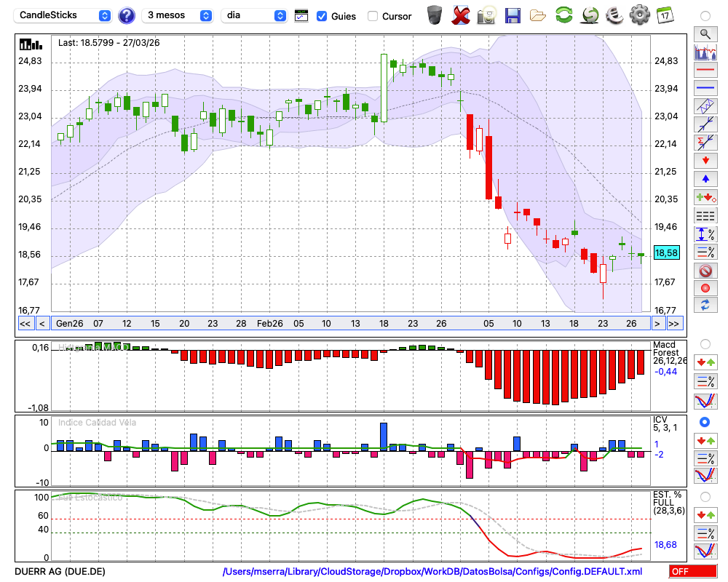
Task: Select the blue horizontal line tool
Action: (x=705, y=88)
